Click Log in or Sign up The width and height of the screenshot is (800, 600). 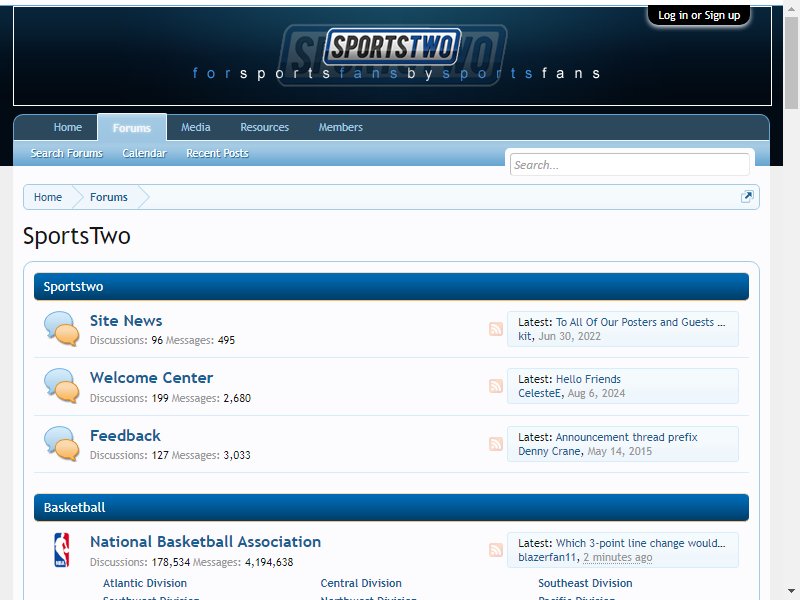click(699, 15)
